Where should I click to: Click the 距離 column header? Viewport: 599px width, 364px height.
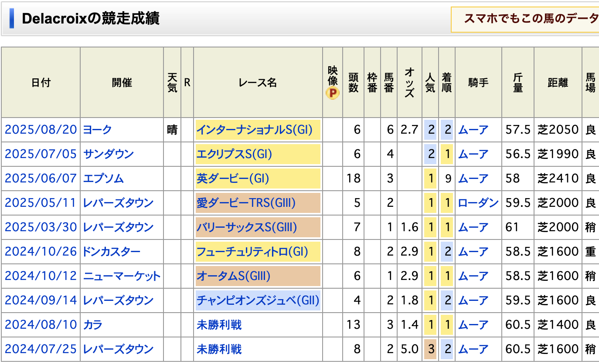point(558,83)
